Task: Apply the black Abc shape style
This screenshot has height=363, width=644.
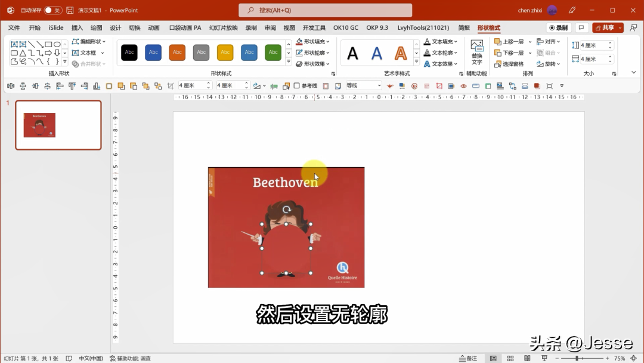Action: pos(129,52)
